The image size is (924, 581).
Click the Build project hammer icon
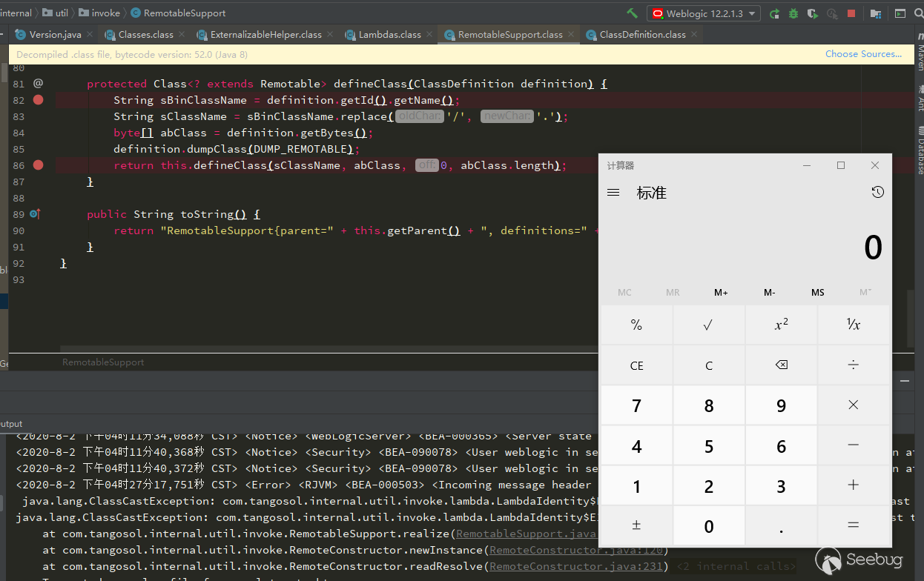[632, 13]
